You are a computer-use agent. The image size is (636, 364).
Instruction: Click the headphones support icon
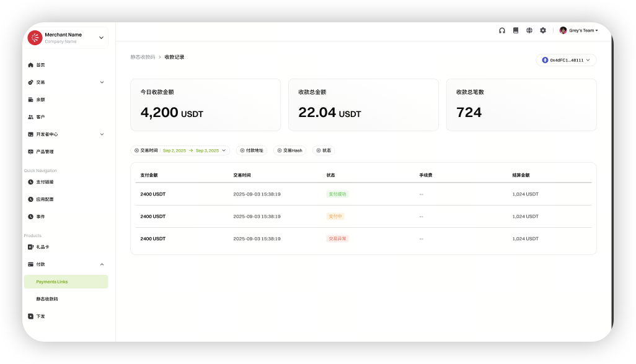click(502, 30)
